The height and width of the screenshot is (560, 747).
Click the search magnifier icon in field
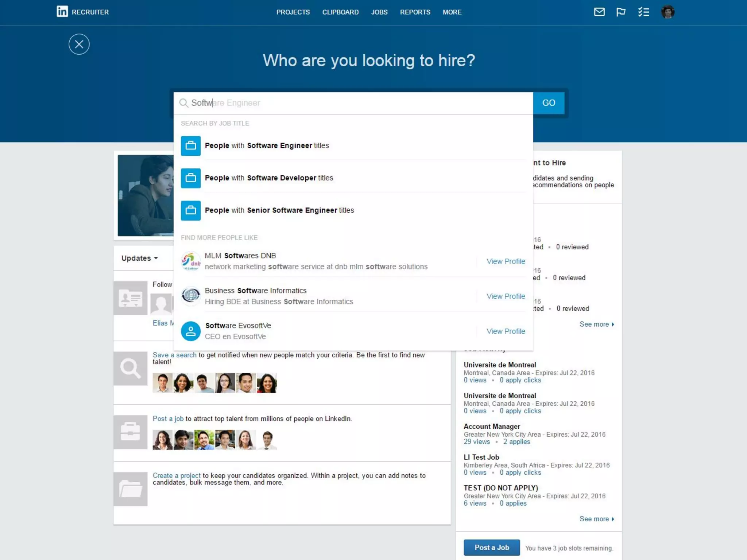(x=183, y=103)
